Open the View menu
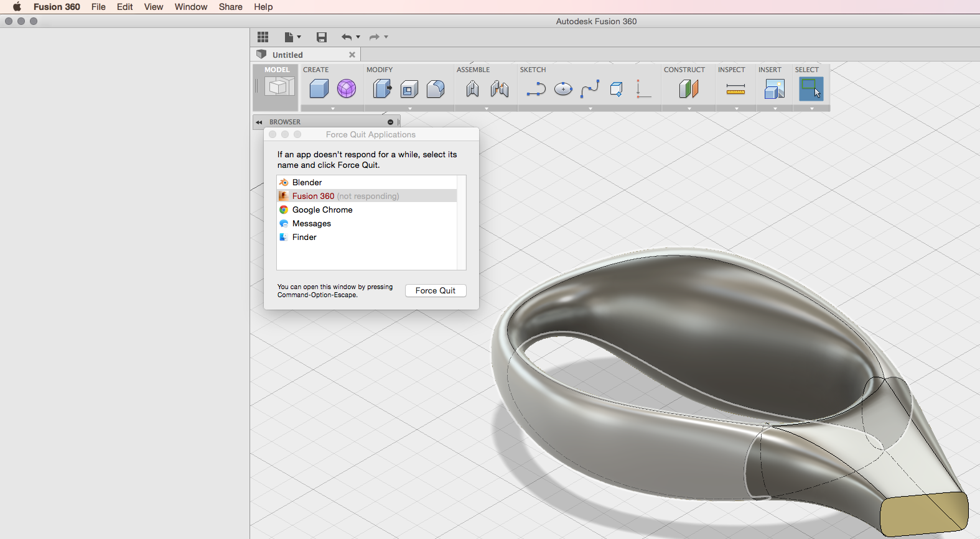 click(x=153, y=7)
